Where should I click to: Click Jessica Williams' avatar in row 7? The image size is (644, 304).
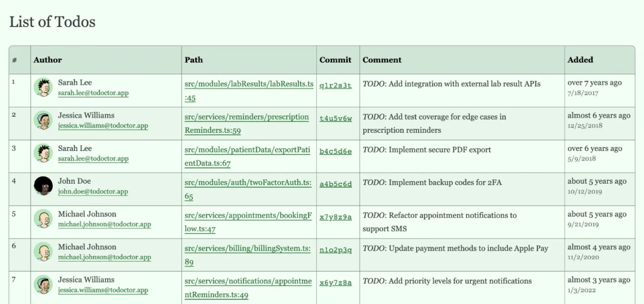(43, 284)
